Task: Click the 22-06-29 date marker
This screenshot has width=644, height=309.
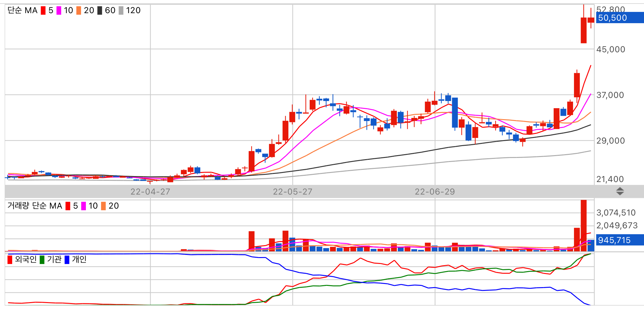Action: tap(435, 192)
